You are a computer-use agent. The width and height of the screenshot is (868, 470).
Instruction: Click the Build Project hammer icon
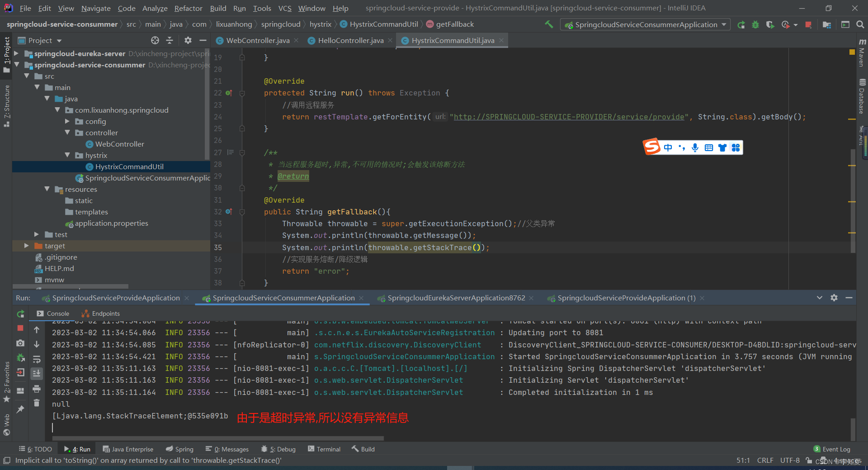[x=549, y=24]
